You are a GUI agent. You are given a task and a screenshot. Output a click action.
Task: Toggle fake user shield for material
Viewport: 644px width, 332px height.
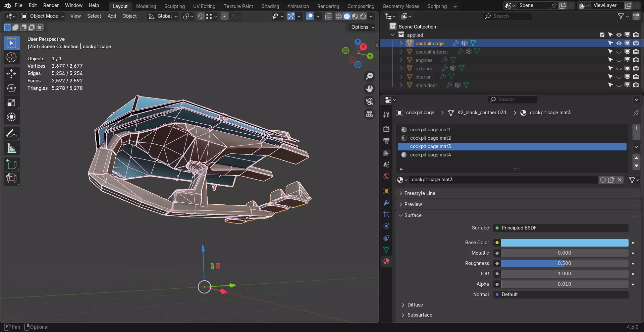(x=603, y=180)
